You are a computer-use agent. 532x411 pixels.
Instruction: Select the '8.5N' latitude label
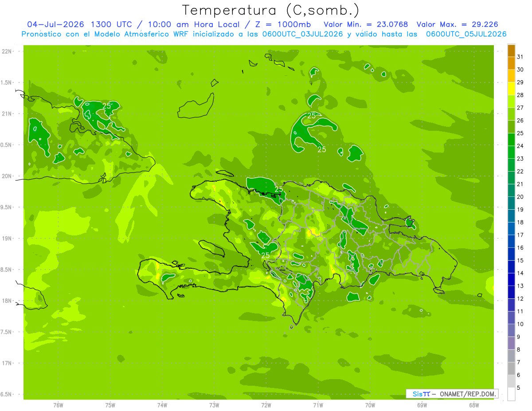point(6,270)
